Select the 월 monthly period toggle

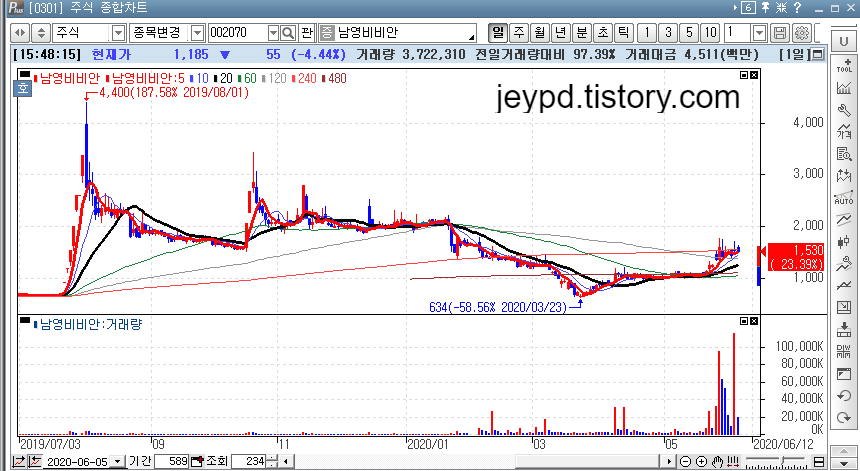tap(540, 33)
